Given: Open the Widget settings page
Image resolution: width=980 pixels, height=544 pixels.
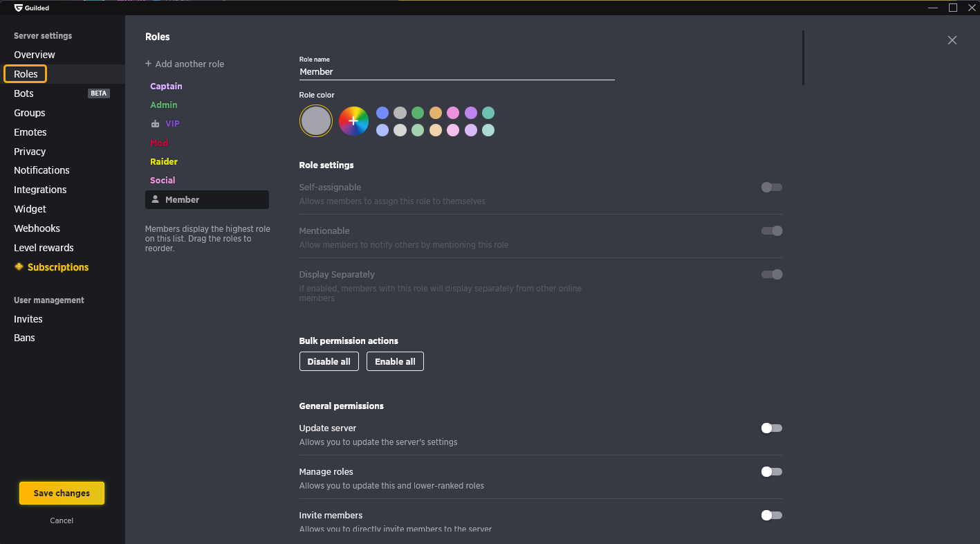Looking at the screenshot, I should [30, 209].
